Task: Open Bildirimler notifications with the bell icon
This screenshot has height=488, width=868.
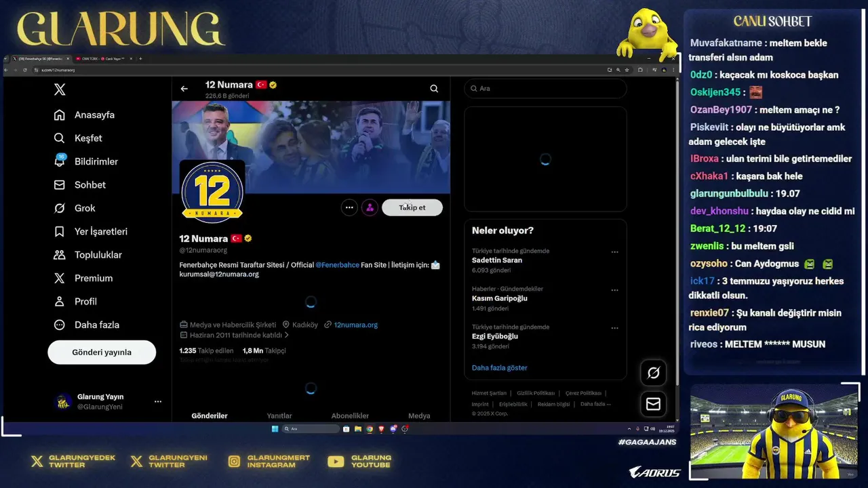Action: (x=86, y=161)
